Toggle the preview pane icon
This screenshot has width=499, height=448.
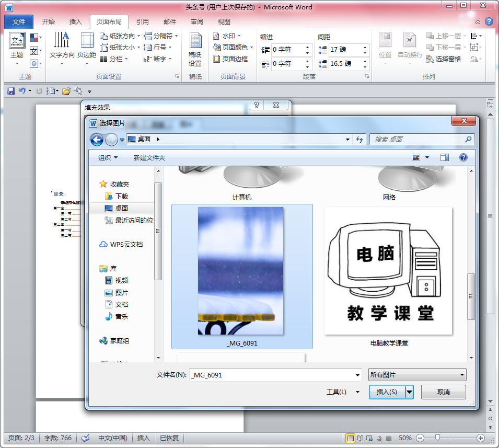click(x=445, y=157)
